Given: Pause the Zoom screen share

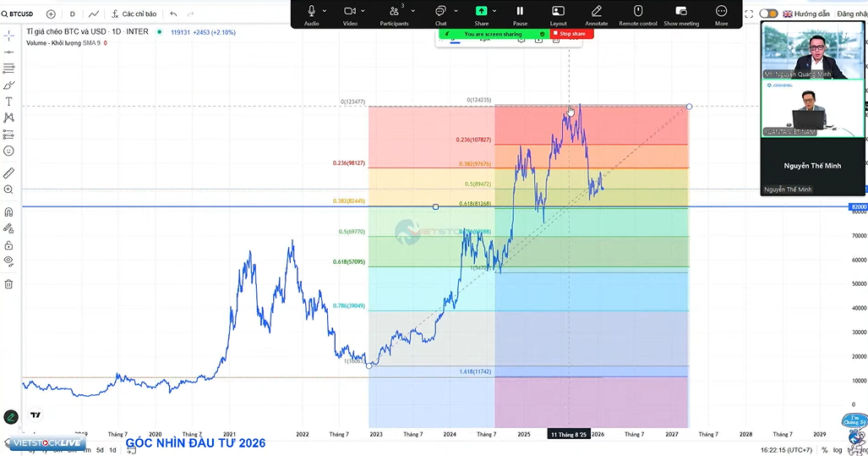Looking at the screenshot, I should (x=520, y=14).
